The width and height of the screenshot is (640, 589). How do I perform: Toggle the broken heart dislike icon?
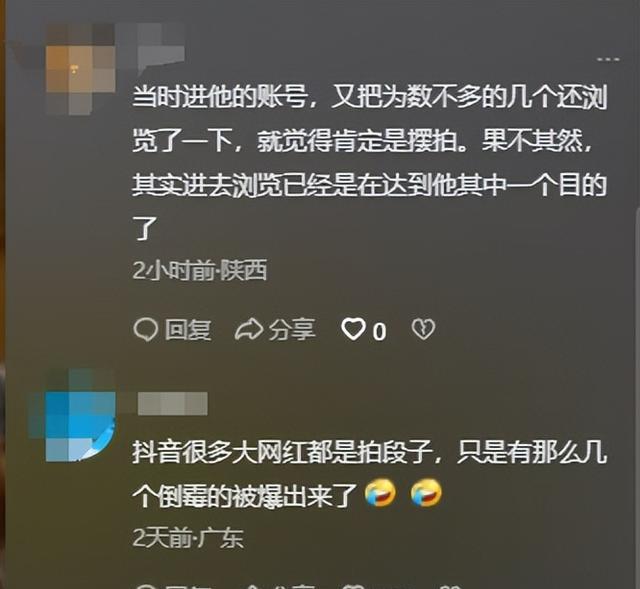pyautogui.click(x=423, y=329)
